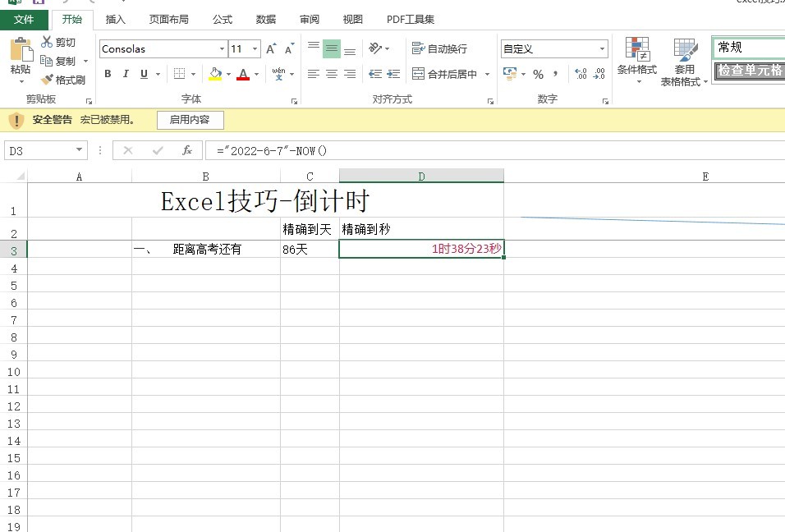Switch to the 审阅 Review tab

click(x=309, y=19)
